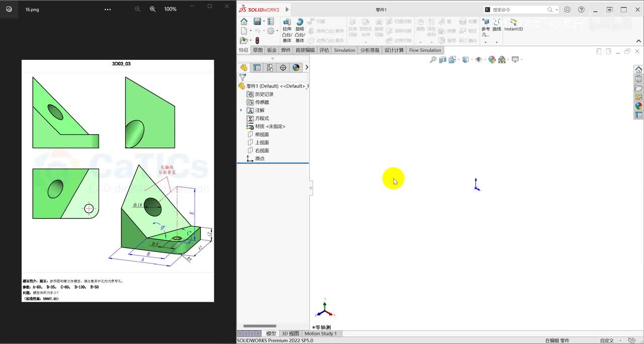Select the 模型 bottom tab
Image resolution: width=644 pixels, height=344 pixels.
pos(271,333)
